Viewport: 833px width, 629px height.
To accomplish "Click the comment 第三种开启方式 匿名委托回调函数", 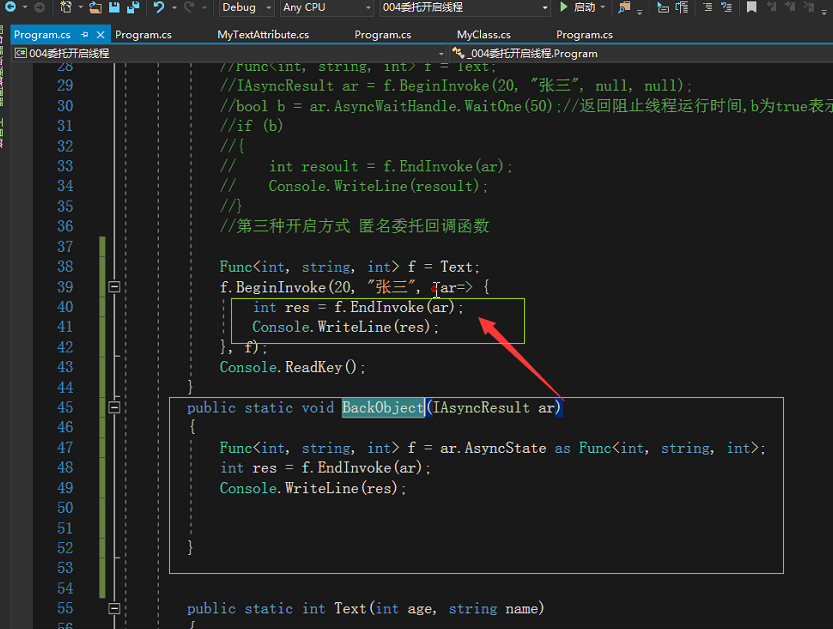I will coord(355,226).
